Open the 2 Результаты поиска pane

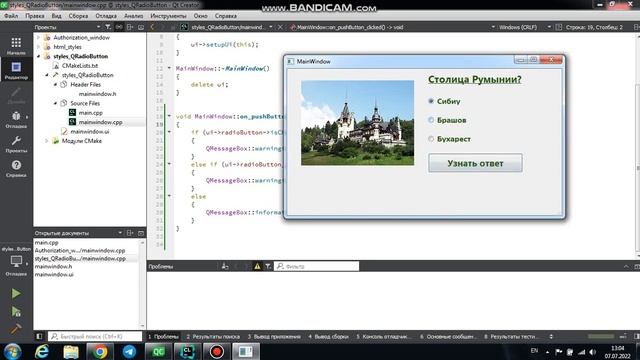(x=213, y=336)
